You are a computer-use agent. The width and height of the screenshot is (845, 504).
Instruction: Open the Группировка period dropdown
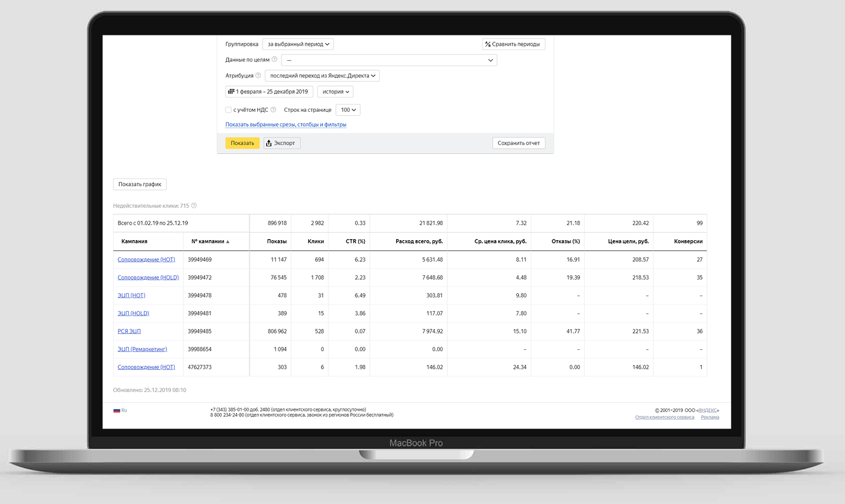tap(298, 44)
